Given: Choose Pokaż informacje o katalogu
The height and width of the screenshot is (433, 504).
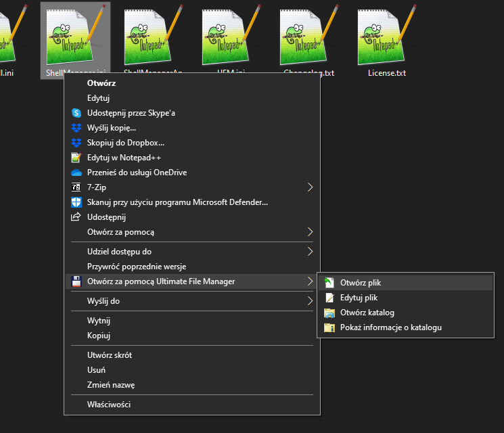Looking at the screenshot, I should click(x=405, y=327).
